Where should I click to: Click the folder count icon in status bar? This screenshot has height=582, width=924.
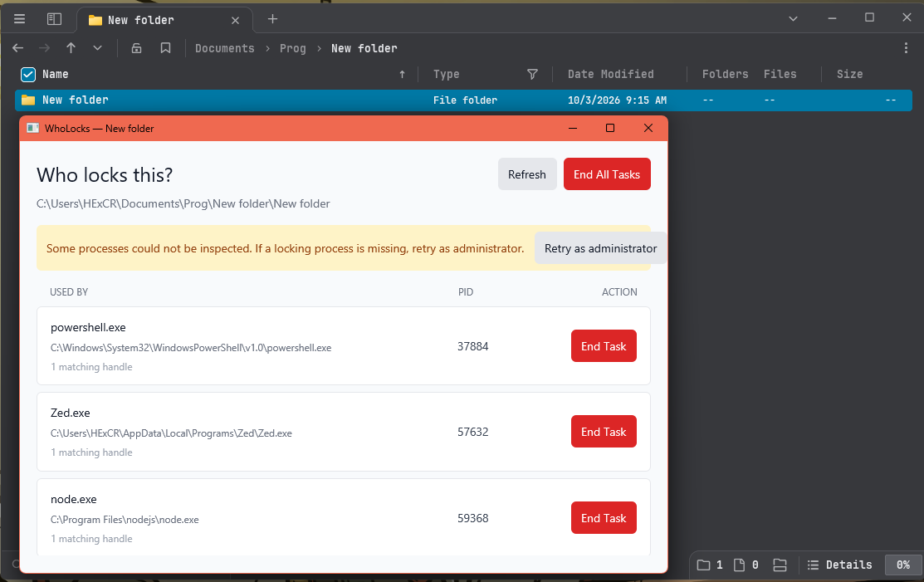click(x=704, y=565)
